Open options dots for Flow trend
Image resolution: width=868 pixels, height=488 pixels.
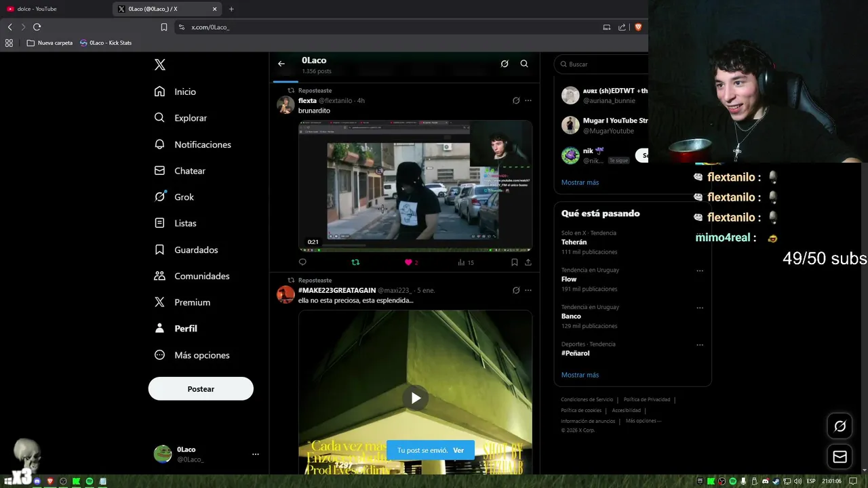click(x=700, y=270)
